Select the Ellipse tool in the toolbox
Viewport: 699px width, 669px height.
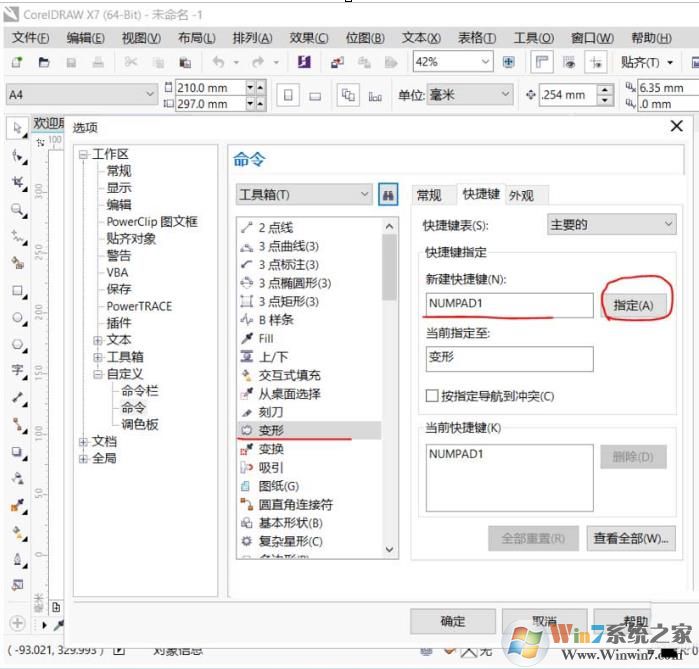pos(17,318)
